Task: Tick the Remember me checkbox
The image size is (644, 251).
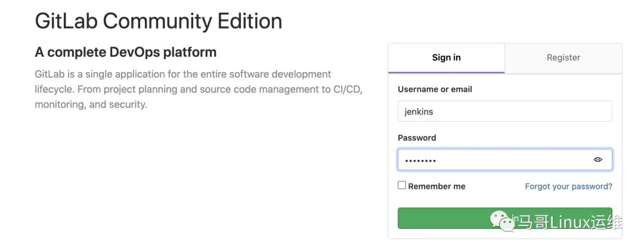Action: (x=402, y=185)
